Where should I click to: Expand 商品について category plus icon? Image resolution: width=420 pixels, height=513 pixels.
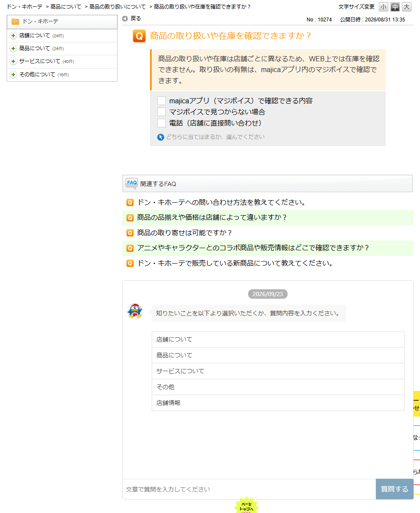13,48
